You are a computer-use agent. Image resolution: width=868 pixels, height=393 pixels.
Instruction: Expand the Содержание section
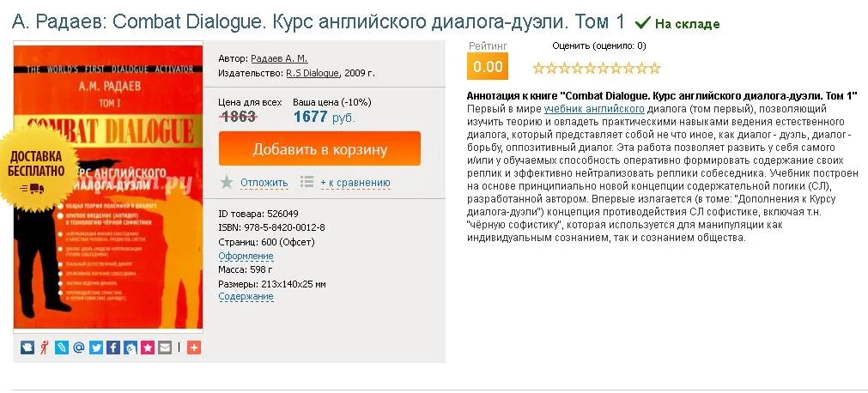click(246, 297)
